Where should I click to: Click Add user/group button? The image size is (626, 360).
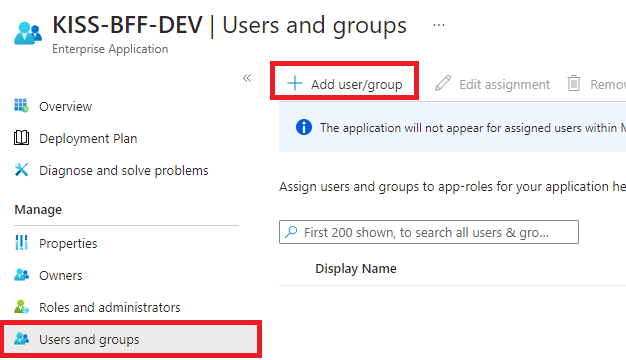345,84
